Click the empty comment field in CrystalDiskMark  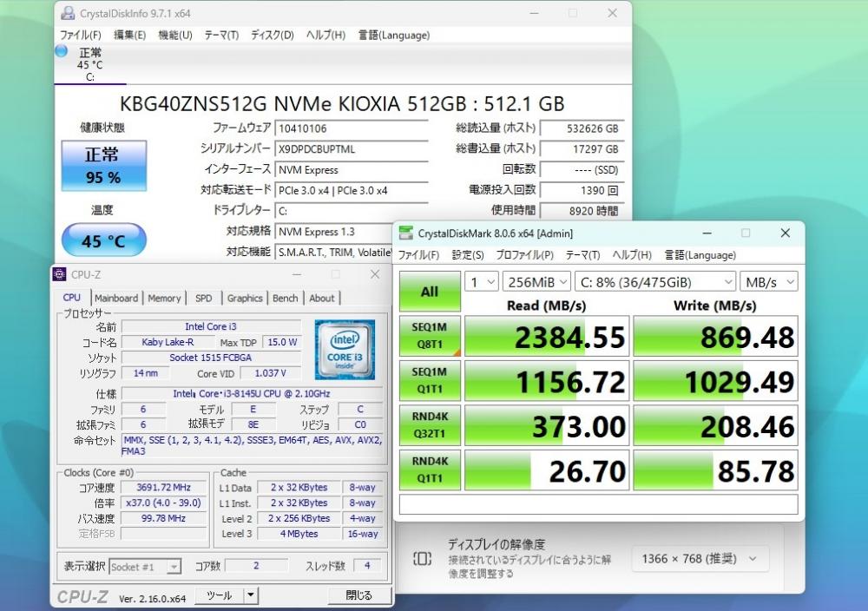[598, 504]
